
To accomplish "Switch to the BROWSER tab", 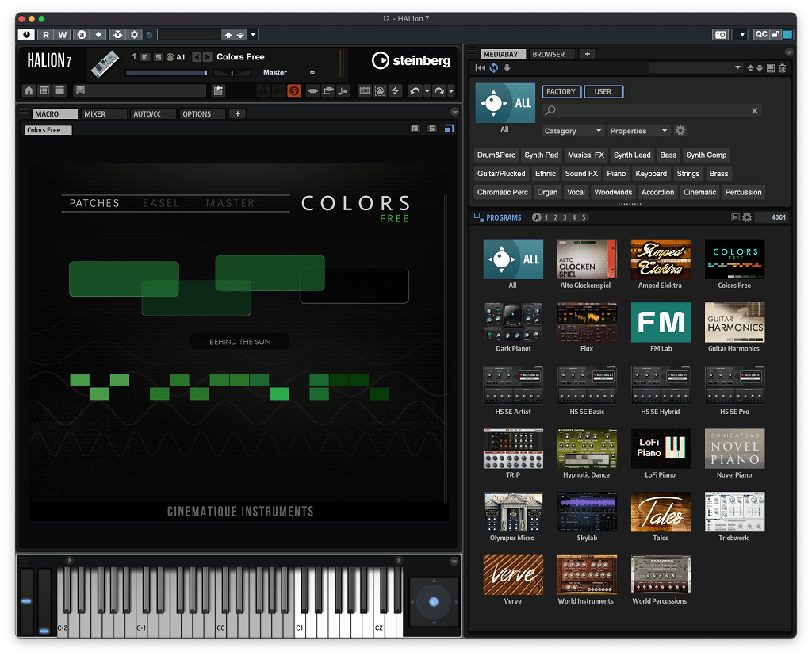I will point(552,54).
